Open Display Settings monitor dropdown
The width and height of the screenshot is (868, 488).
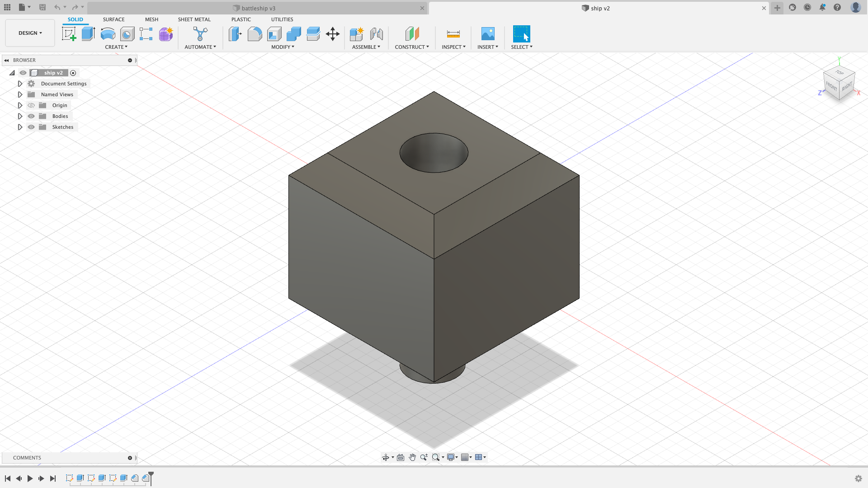coord(453,457)
